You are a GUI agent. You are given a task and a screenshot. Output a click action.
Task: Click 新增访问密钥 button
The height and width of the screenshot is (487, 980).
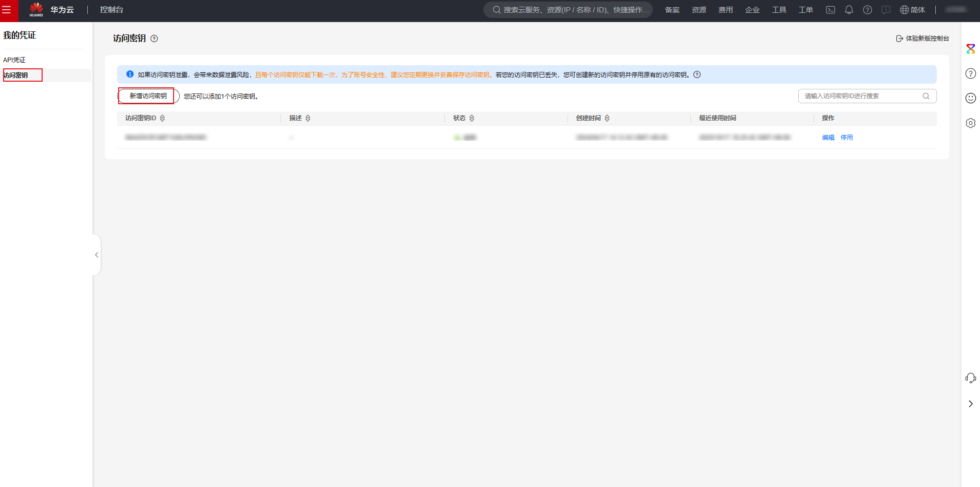tap(148, 96)
